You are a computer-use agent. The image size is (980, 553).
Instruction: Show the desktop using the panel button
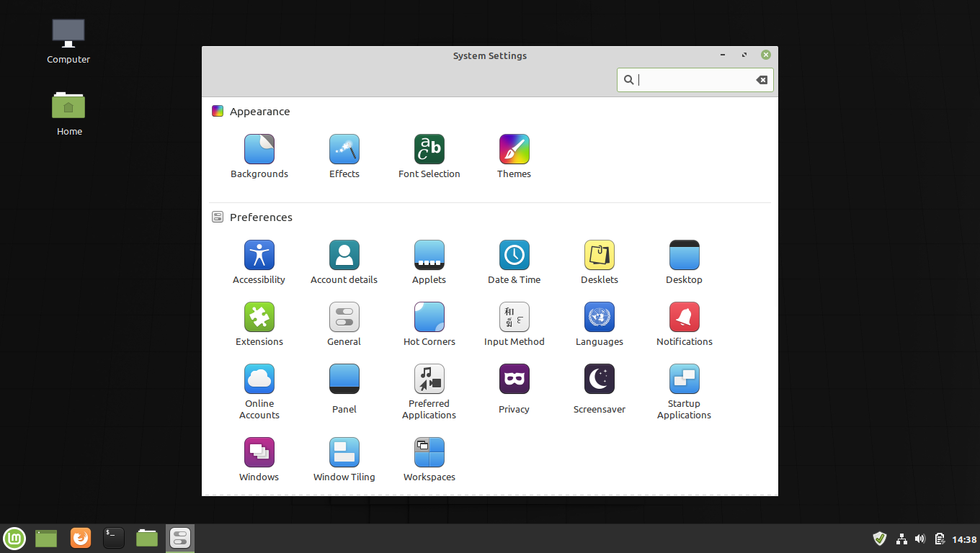tap(46, 538)
